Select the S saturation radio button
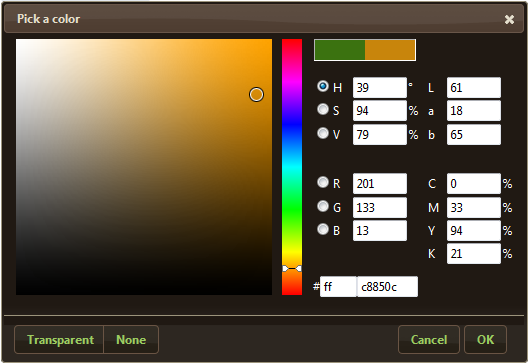Image resolution: width=529 pixels, height=364 pixels. (323, 109)
